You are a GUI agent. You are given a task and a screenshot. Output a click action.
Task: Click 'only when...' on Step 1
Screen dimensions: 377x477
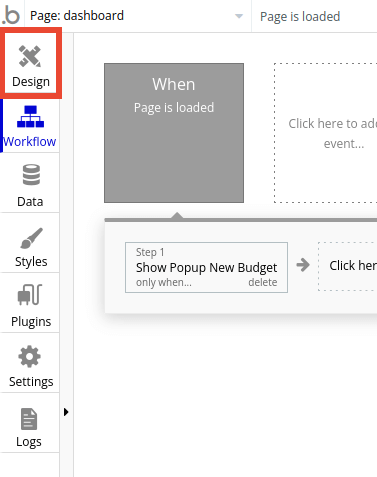click(164, 282)
